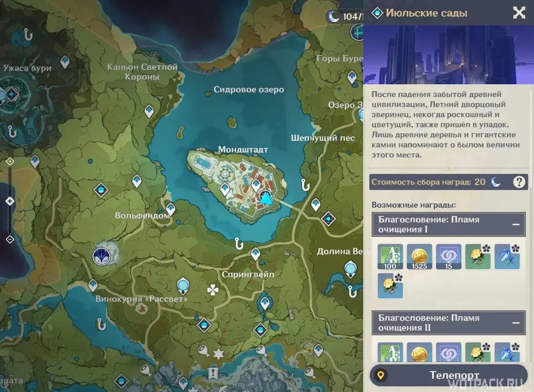Image resolution: width=534 pixels, height=392 pixels.
Task: Click the meat marker beside the star pin
Action: (204, 351)
